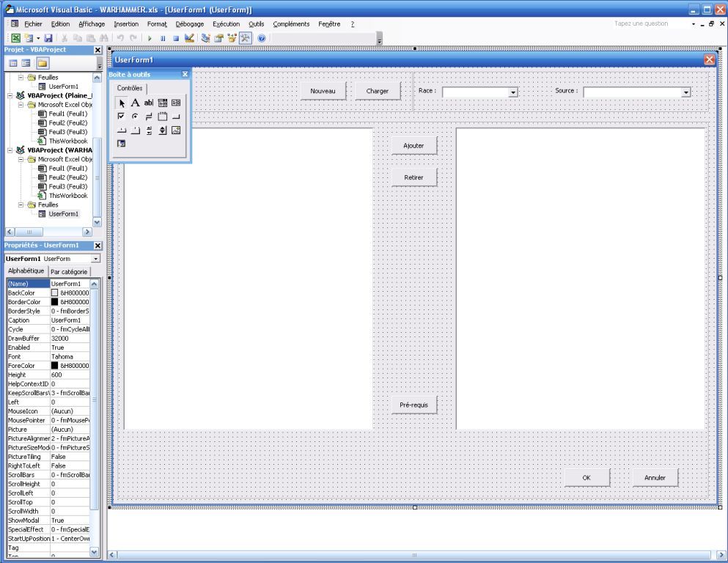Select the Label control in the toolbox
Viewport: 728px width, 563px height.
135,103
